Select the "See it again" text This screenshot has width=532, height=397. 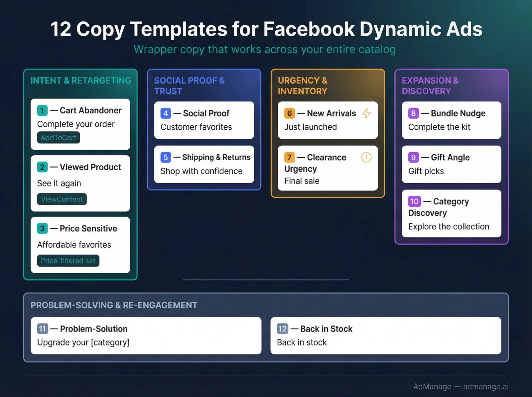[59, 183]
